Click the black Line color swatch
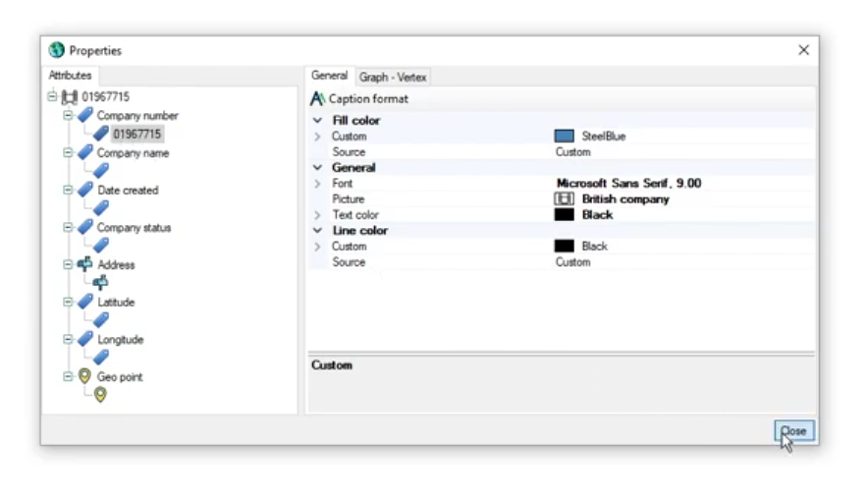The height and width of the screenshot is (502, 868). (x=564, y=247)
